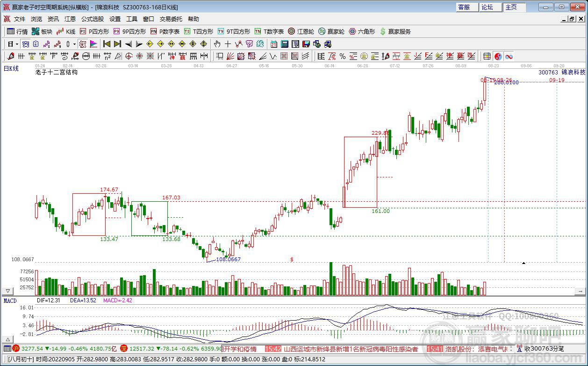
Task: Open the 江恩 menu
Action: [70, 19]
